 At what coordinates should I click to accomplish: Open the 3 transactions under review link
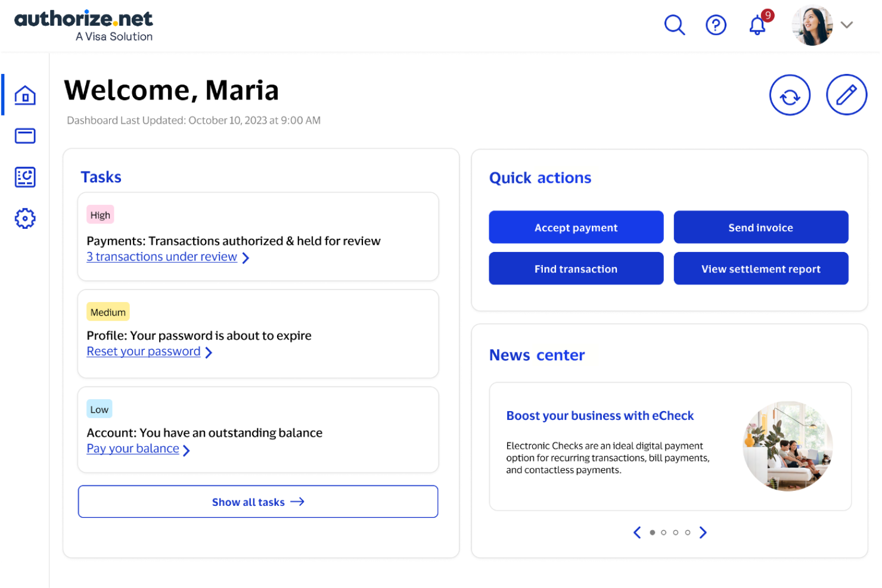pyautogui.click(x=162, y=257)
